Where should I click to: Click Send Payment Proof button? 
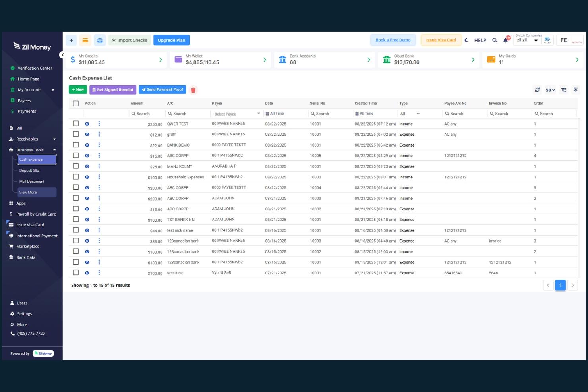pyautogui.click(x=162, y=90)
